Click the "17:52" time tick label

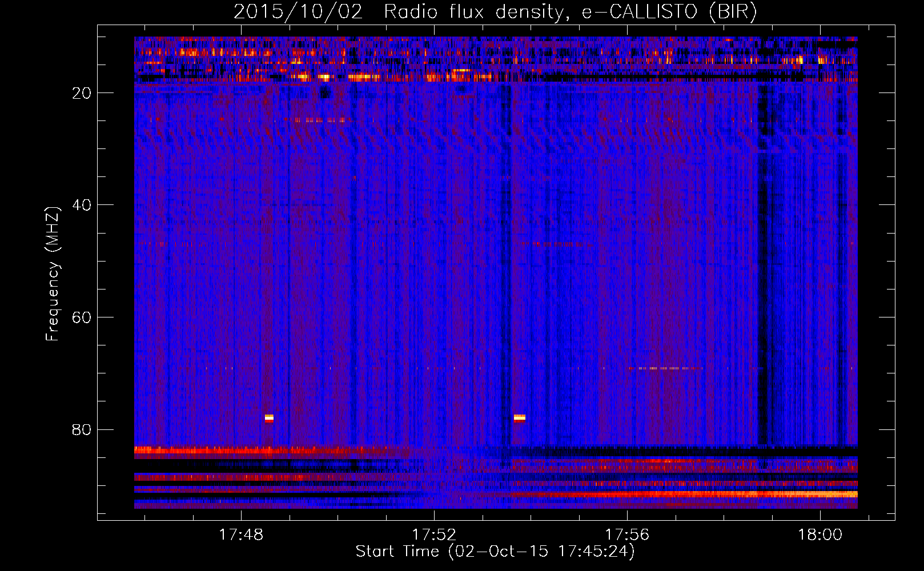[434, 535]
